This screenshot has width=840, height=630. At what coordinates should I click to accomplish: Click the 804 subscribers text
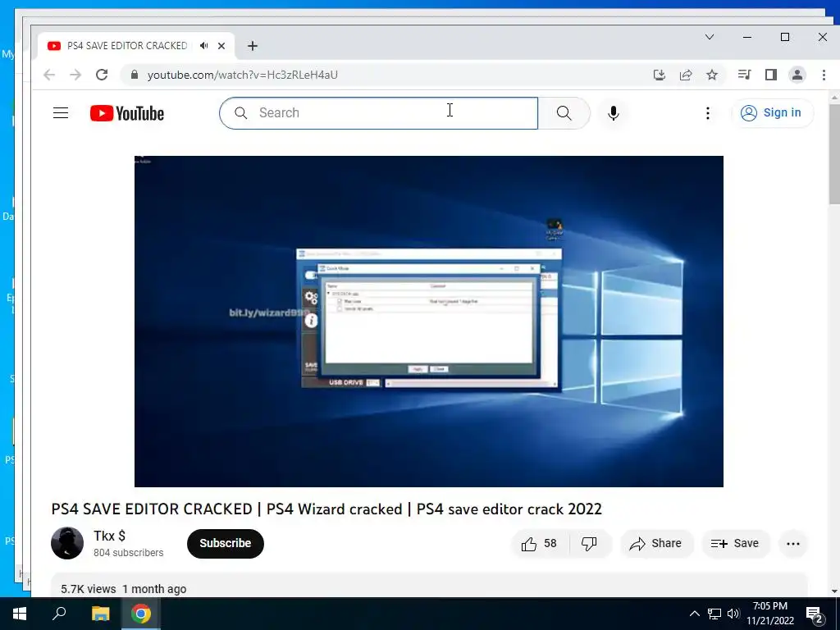tap(129, 553)
